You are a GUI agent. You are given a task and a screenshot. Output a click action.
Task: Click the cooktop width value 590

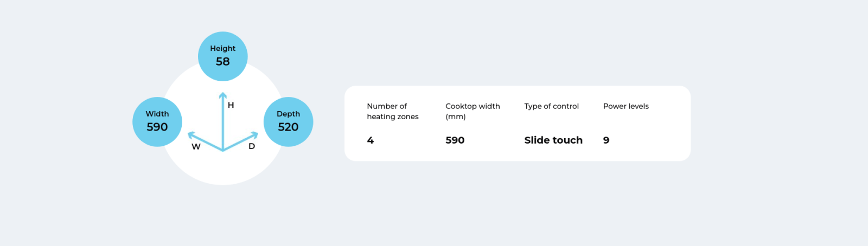pos(455,140)
